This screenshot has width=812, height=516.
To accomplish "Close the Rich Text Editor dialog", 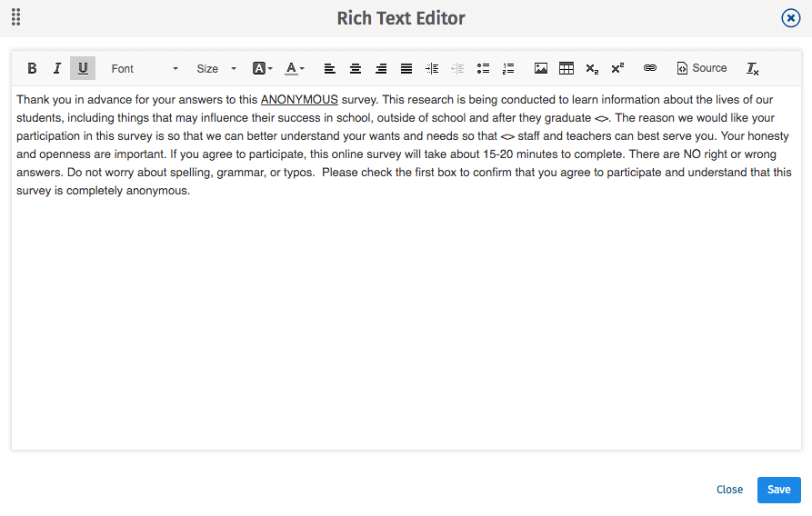I will 791,18.
